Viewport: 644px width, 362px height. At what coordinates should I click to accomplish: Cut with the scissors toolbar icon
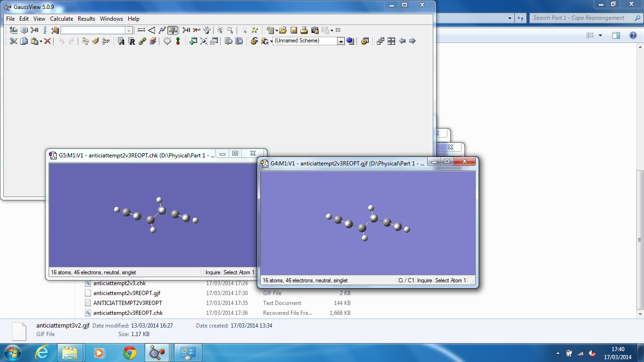pyautogui.click(x=14, y=41)
